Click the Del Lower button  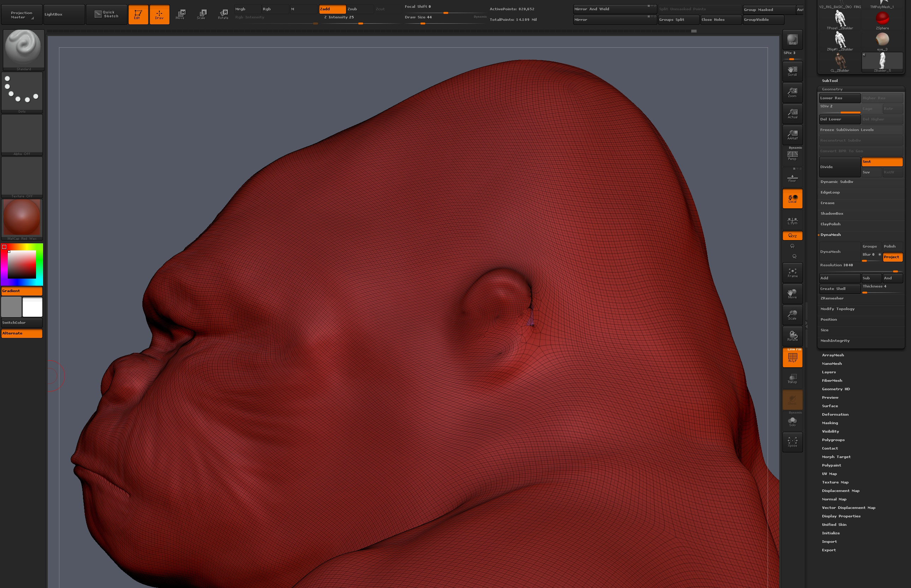(840, 119)
